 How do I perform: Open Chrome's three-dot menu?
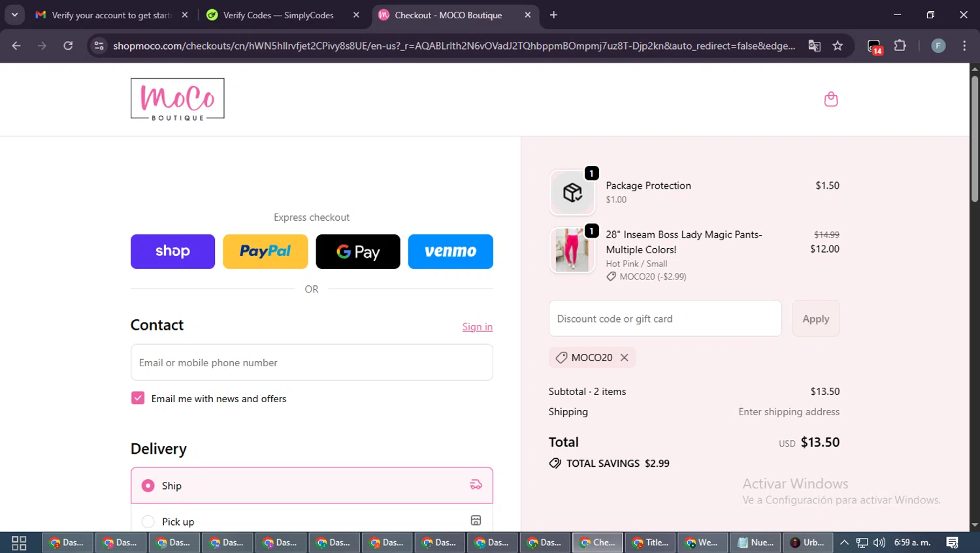click(x=964, y=46)
